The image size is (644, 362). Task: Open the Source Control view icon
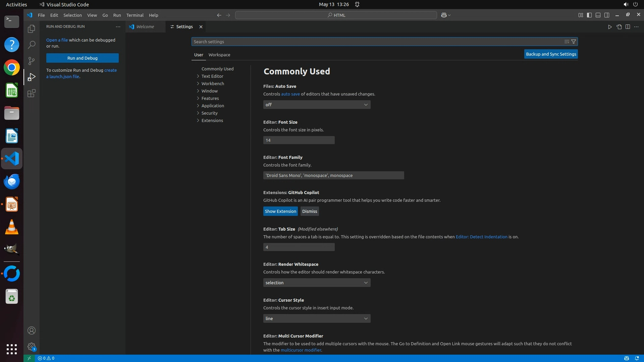31,61
